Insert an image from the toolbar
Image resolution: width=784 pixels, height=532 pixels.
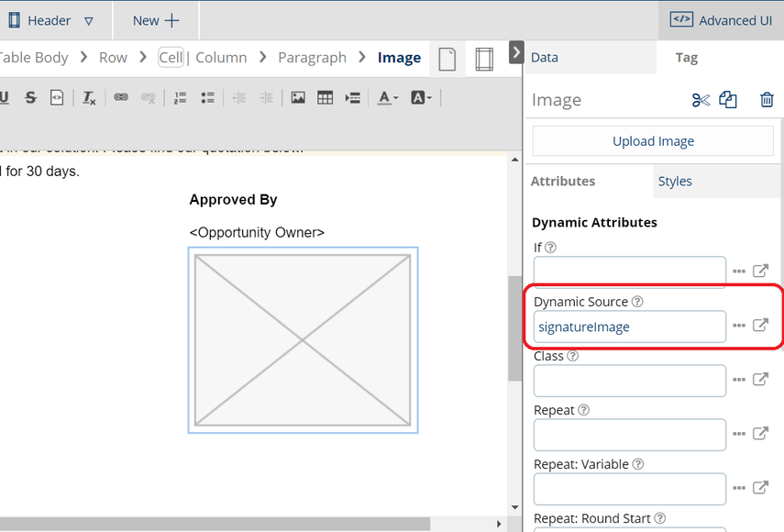(x=298, y=97)
